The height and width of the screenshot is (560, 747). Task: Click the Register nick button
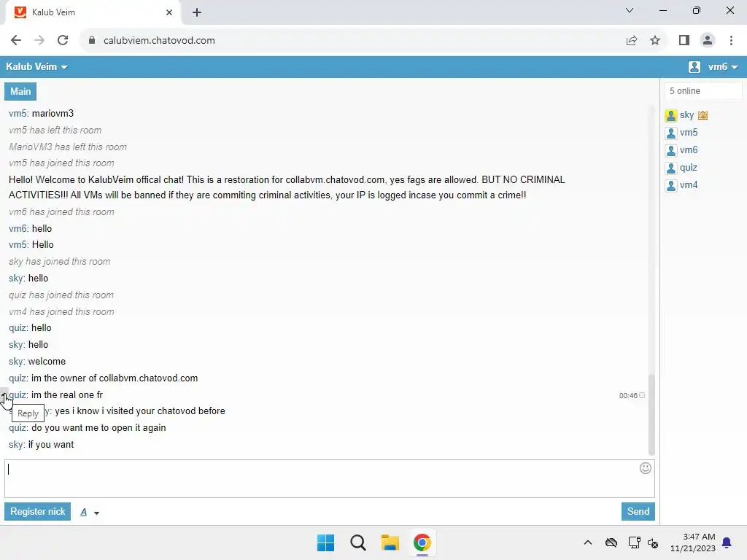pos(38,511)
